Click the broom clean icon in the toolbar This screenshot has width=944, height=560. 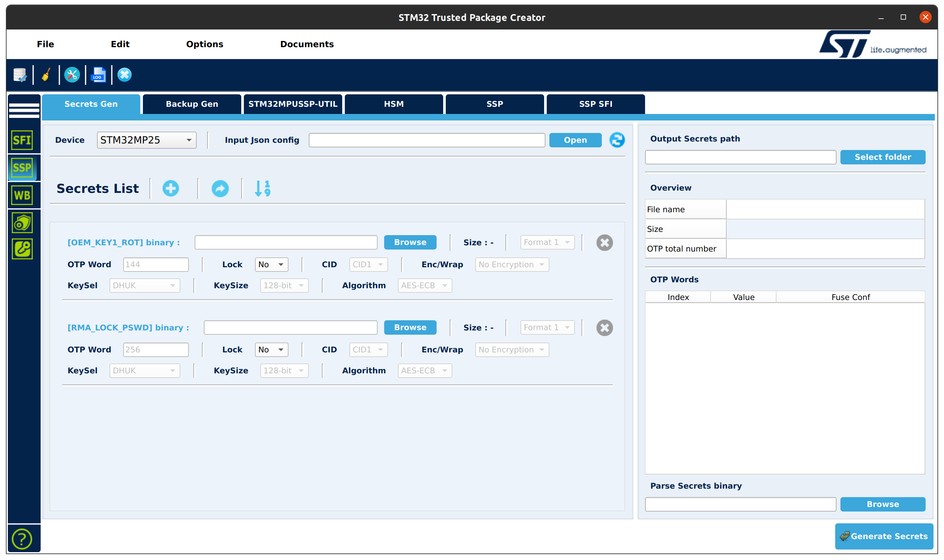46,75
